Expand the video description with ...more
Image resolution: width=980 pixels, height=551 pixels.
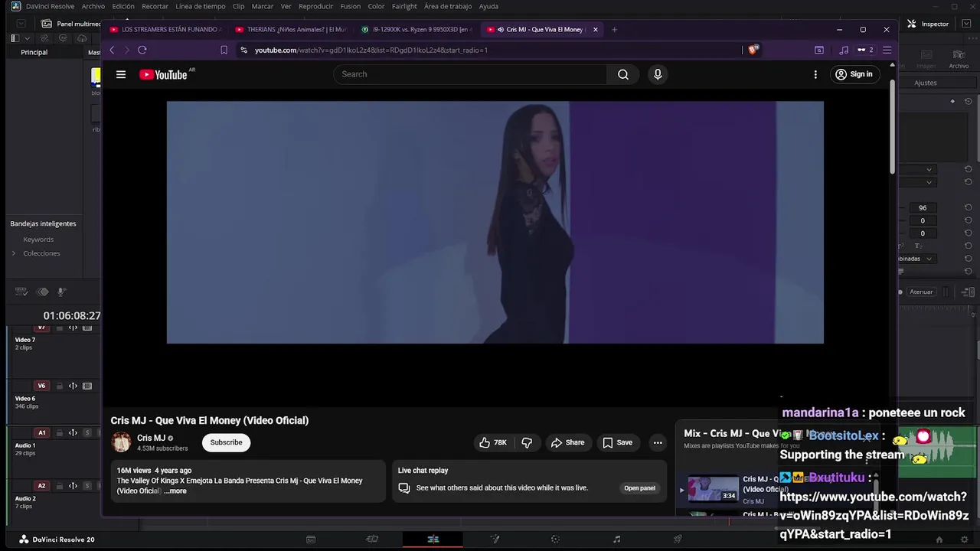click(175, 491)
